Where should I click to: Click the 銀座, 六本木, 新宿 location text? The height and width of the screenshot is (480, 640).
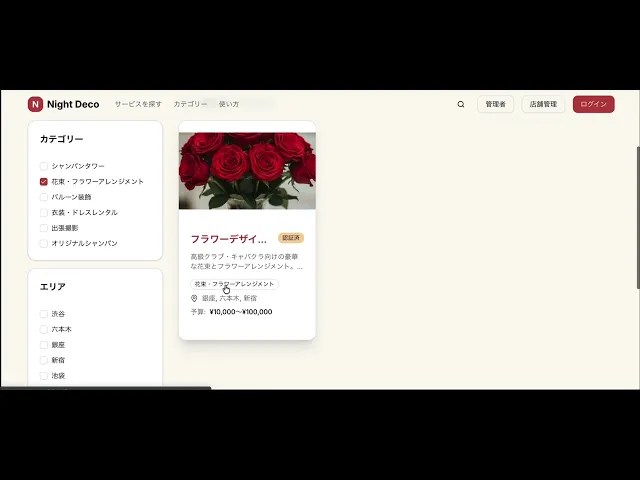click(x=230, y=298)
